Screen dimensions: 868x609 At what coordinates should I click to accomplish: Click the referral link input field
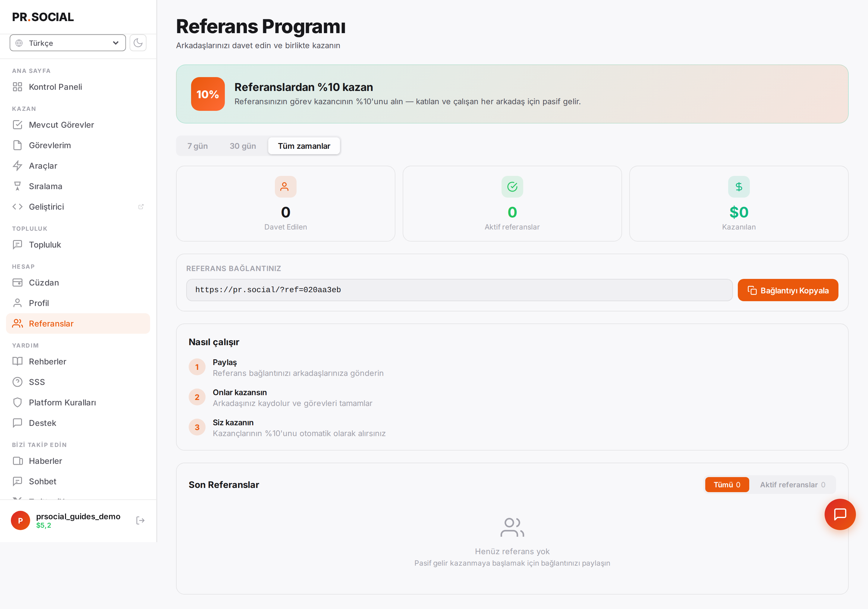pos(459,290)
